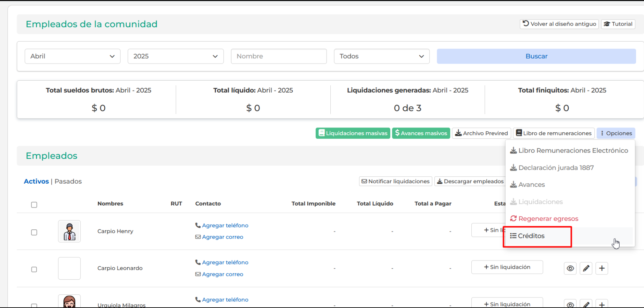Check the box for Carpio Leonardo

[34, 269]
